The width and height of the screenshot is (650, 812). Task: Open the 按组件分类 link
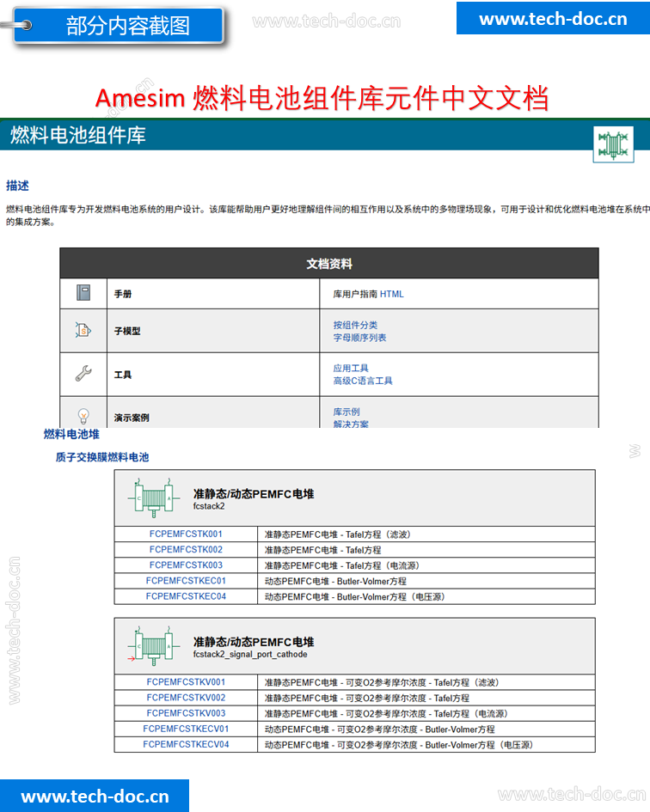[x=355, y=325]
